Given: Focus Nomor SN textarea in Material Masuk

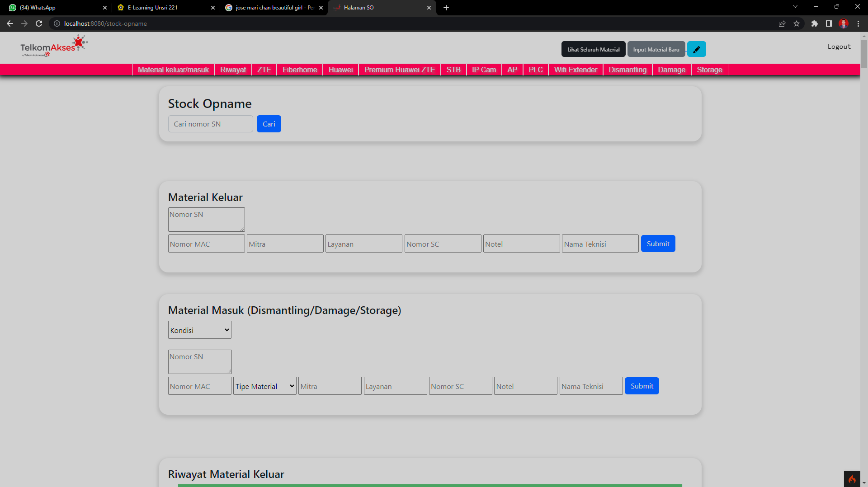Looking at the screenshot, I should tap(200, 362).
